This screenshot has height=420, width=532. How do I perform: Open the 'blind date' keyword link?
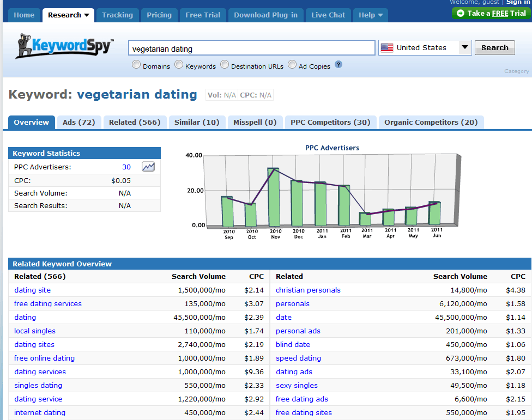coord(293,344)
